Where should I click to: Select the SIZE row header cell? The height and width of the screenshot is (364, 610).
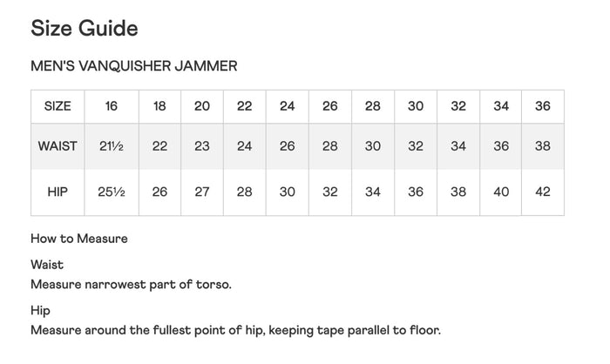(58, 106)
